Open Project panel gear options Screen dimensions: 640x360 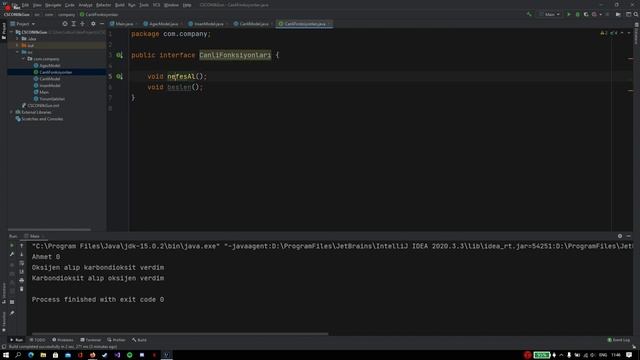click(93, 24)
